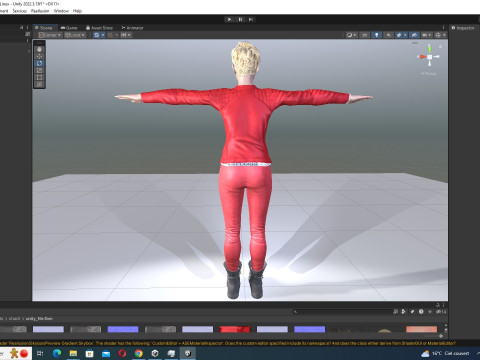Select the orange skin texture thumbnail
480x360 pixels.
(x=421, y=329)
